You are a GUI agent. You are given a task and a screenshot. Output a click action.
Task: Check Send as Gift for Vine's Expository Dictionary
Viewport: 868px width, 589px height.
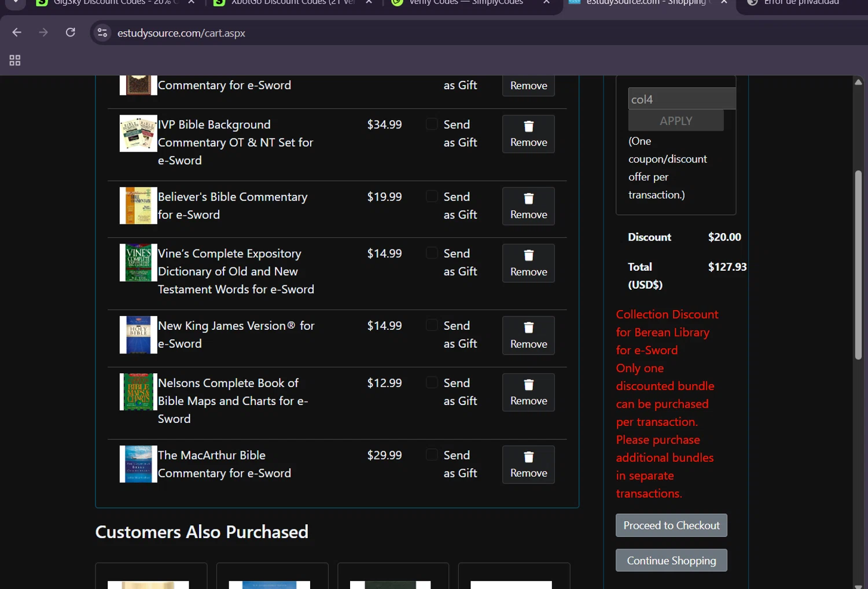(432, 253)
